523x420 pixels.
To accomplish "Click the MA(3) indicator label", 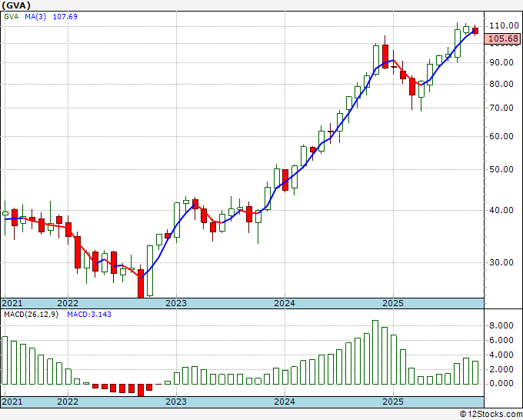I will (35, 16).
